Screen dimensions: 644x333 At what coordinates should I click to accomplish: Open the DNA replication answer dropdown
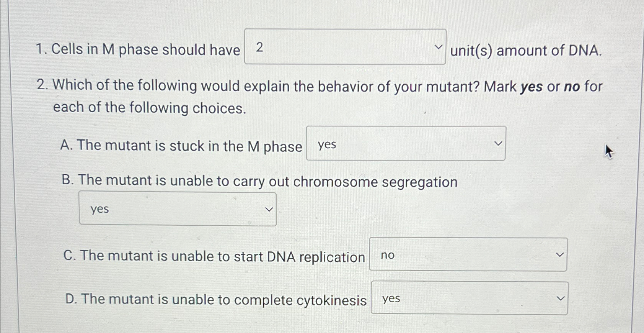click(467, 254)
